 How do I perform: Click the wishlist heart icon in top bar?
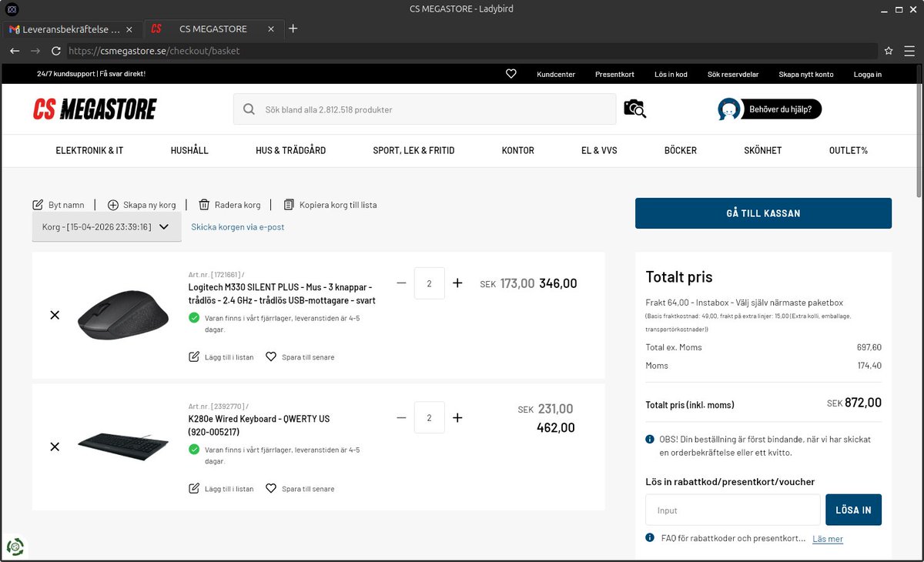pos(511,74)
